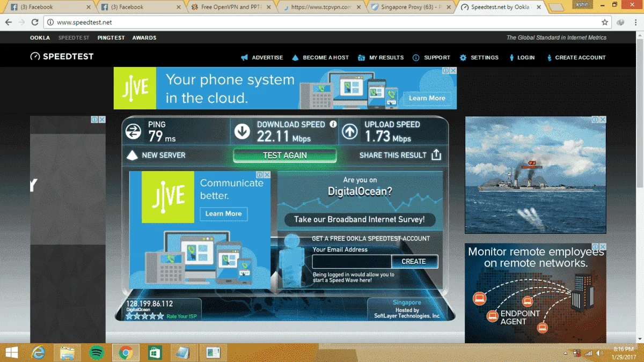Click the taskbar volume icon
This screenshot has height=362, width=644.
[x=599, y=353]
